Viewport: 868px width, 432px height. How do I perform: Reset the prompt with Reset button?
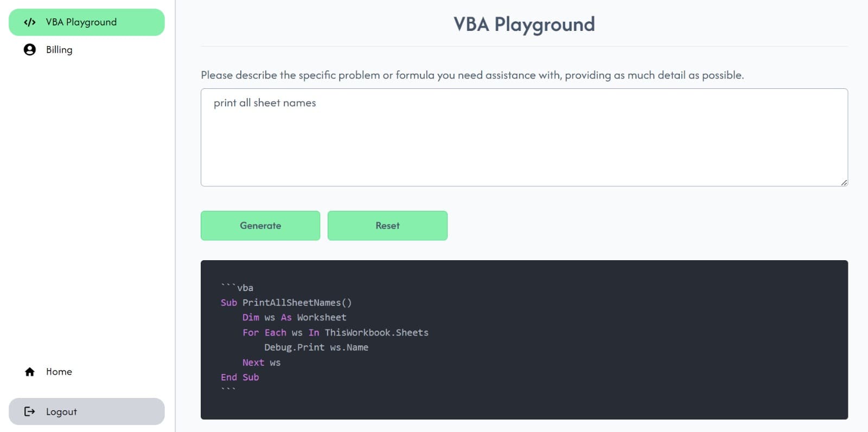tap(387, 225)
